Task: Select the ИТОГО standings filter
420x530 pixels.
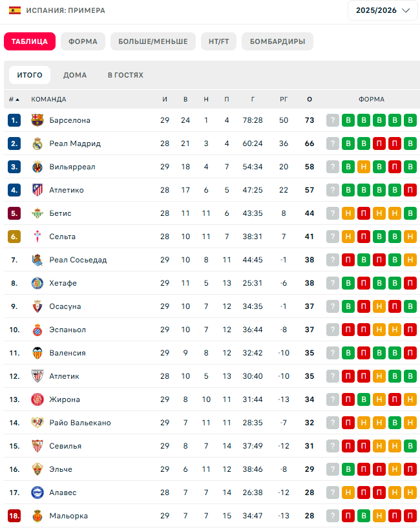Action: pos(30,75)
